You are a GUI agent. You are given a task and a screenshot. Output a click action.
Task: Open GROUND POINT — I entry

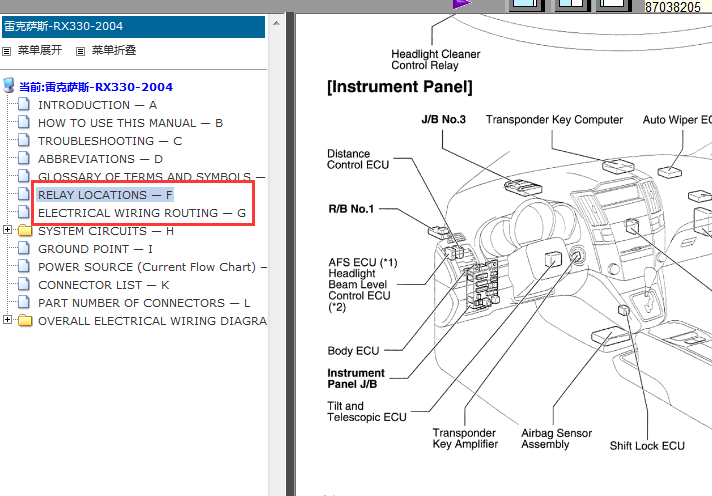95,249
